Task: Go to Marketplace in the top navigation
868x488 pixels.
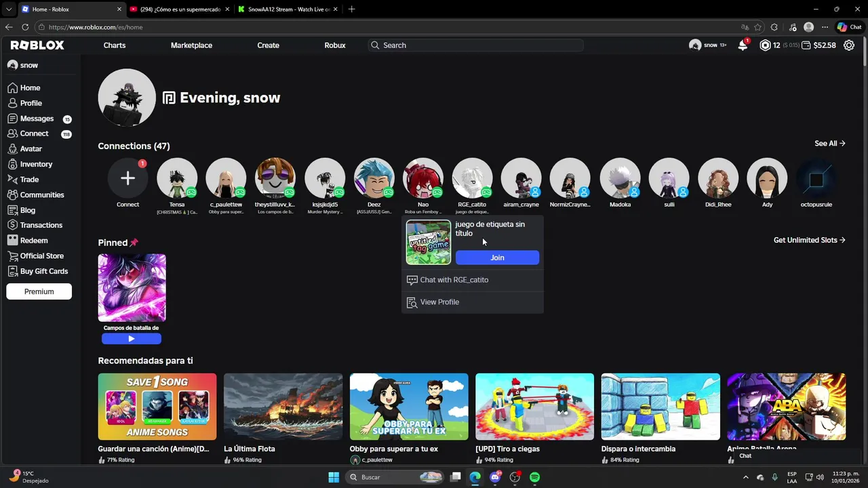Action: tap(191, 45)
